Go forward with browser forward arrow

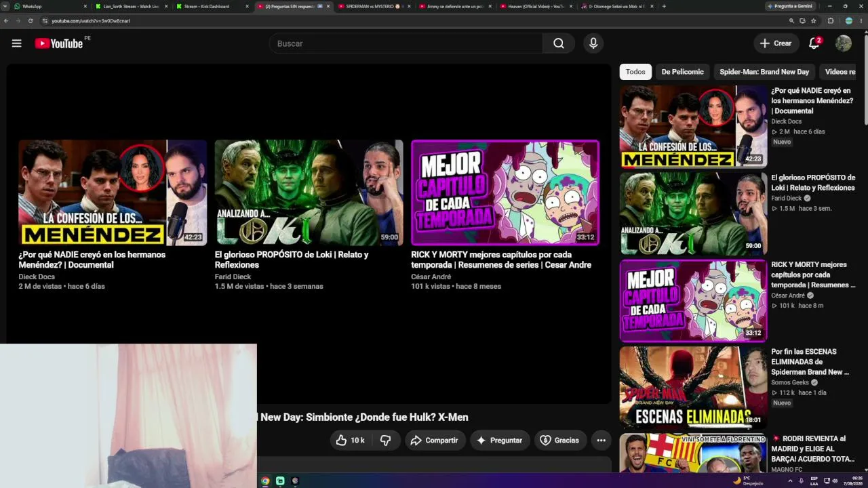[x=18, y=21]
